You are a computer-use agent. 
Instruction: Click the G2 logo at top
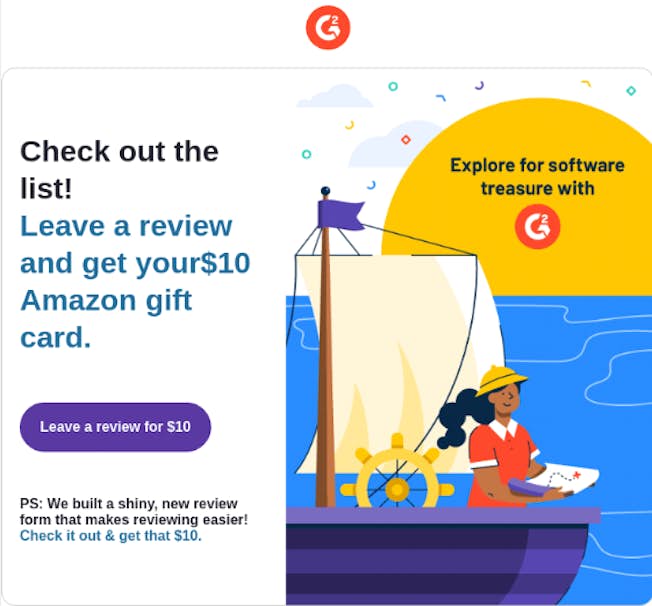[328, 27]
